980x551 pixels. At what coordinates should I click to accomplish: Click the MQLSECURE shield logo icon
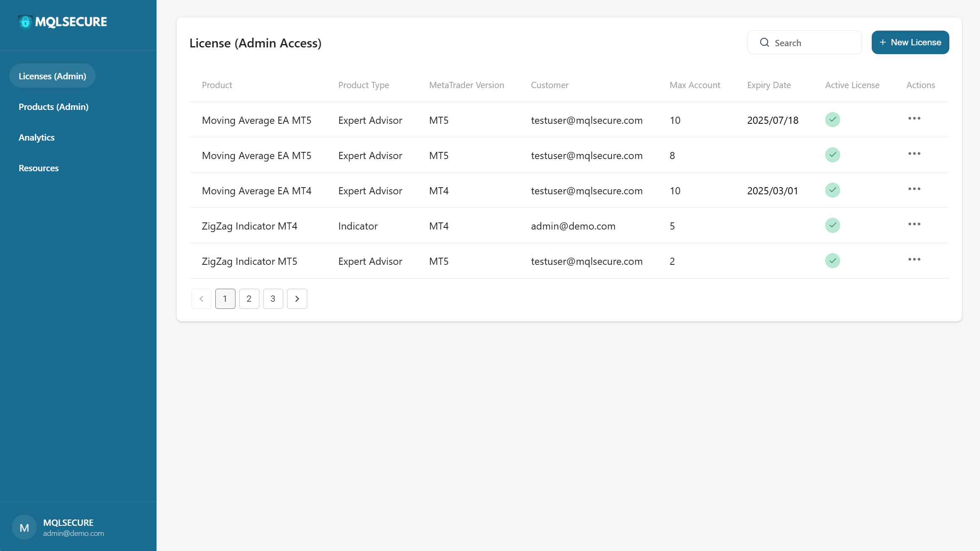click(x=25, y=22)
